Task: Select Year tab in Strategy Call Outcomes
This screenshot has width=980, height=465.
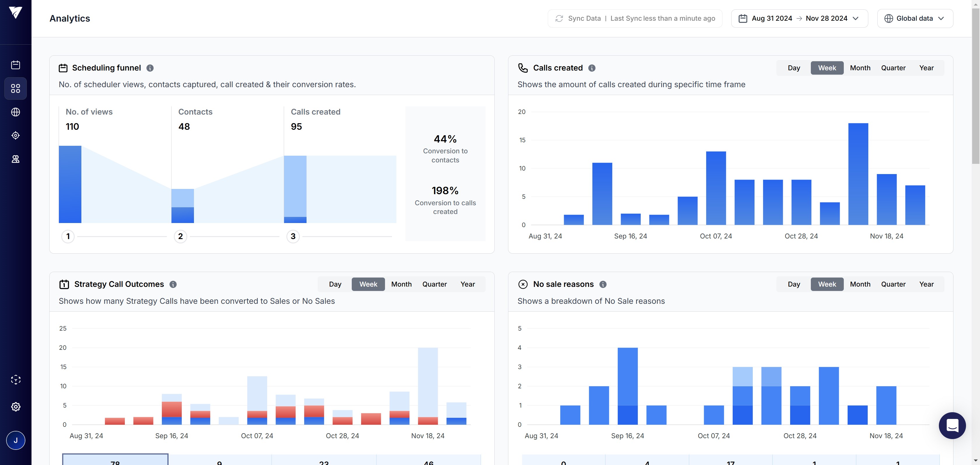Action: pos(467,285)
